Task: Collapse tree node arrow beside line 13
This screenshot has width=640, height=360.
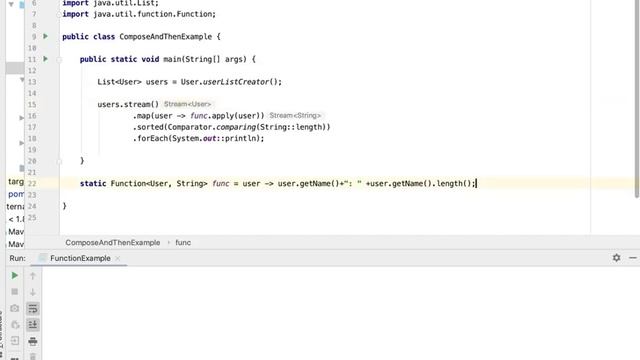Action: click(x=22, y=80)
